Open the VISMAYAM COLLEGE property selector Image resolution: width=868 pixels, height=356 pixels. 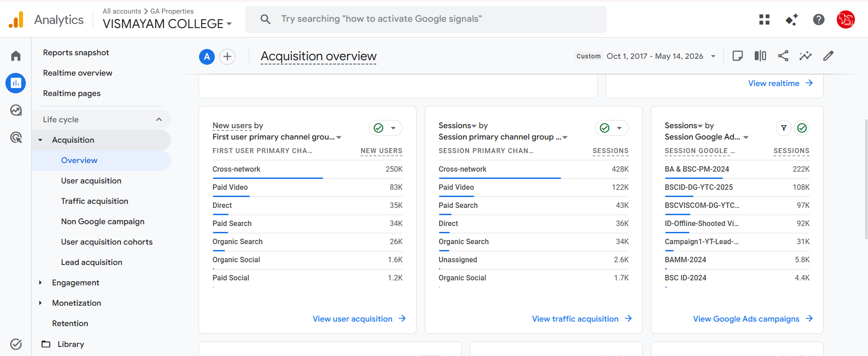pyautogui.click(x=167, y=24)
